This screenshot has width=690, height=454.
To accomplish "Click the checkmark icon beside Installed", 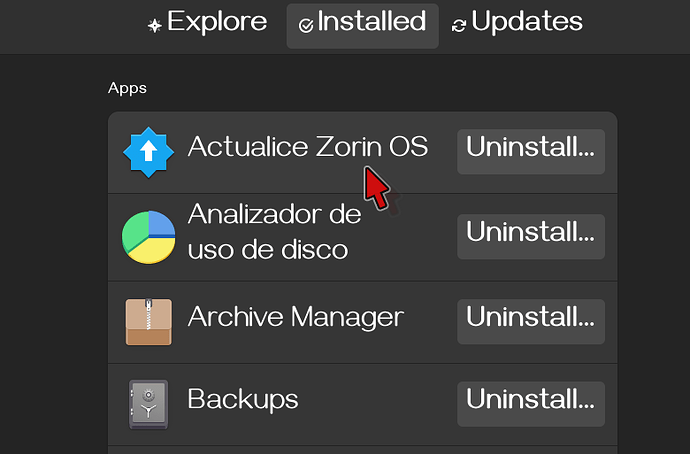I will tap(305, 25).
